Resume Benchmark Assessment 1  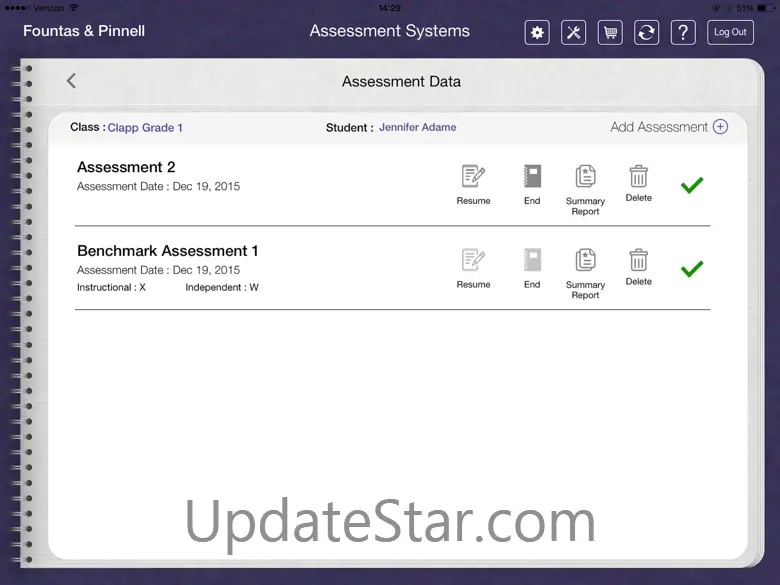click(x=473, y=269)
